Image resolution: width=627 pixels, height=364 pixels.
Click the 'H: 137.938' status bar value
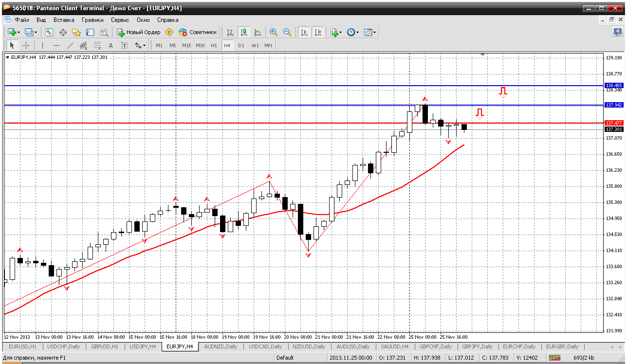coord(428,358)
